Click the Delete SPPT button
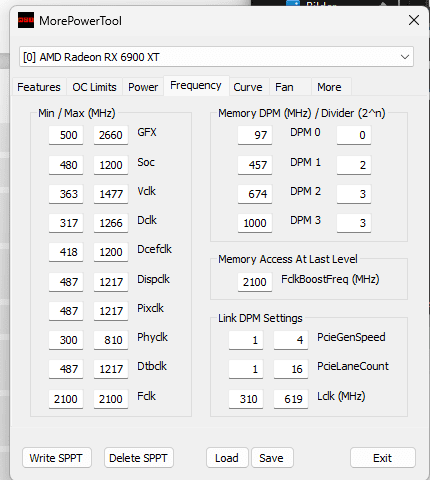 pos(139,458)
